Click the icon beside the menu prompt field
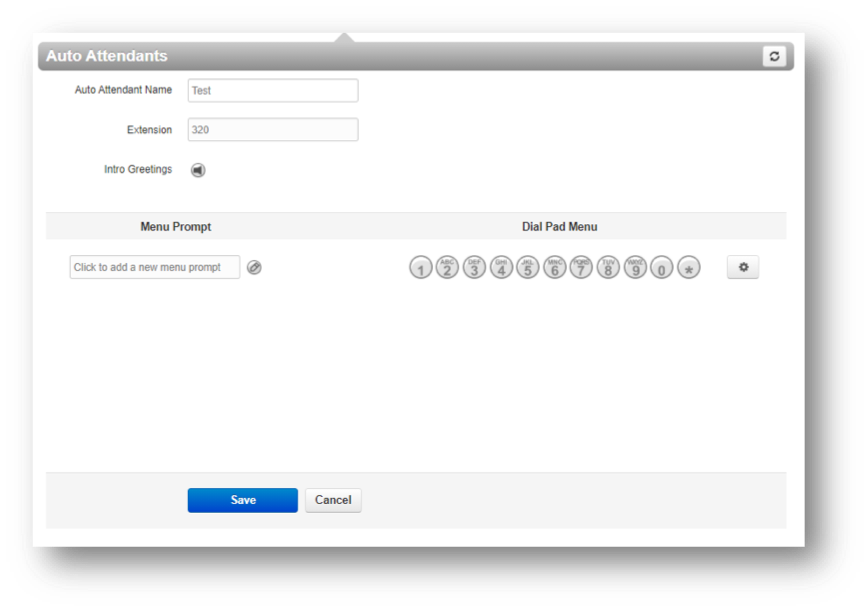Image resolution: width=868 pixels, height=610 pixels. click(254, 268)
